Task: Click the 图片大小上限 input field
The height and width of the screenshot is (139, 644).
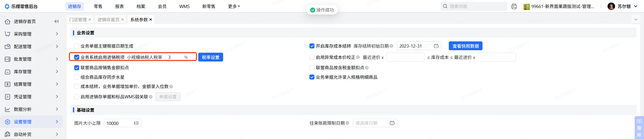Action: (119, 123)
